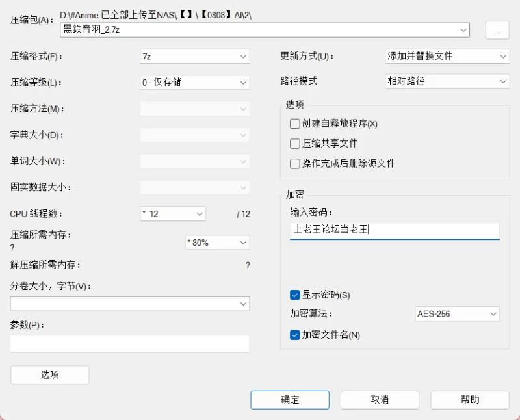Click the 输入密码 label
The height and width of the screenshot is (420, 520).
pyautogui.click(x=311, y=213)
